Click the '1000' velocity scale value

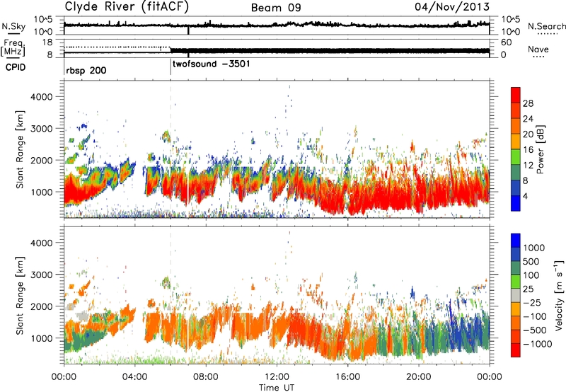(x=533, y=248)
